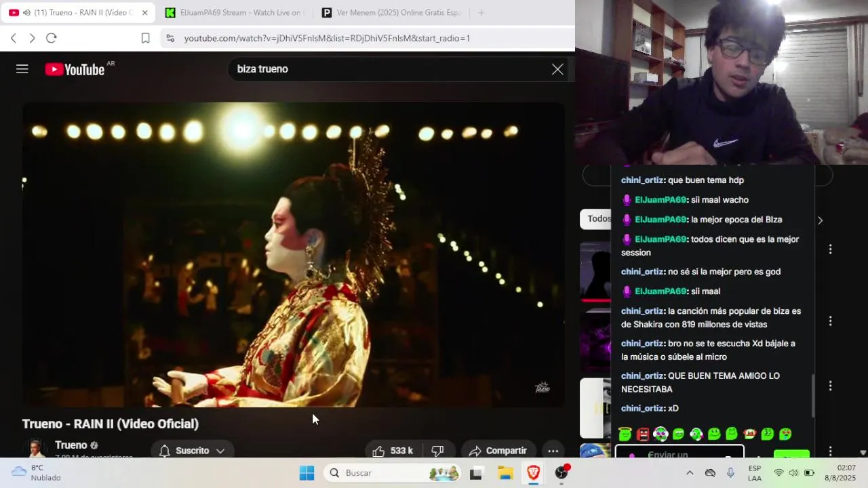Viewport: 868px width, 488px height.
Task: Go back using the browser back arrow
Action: 13,38
